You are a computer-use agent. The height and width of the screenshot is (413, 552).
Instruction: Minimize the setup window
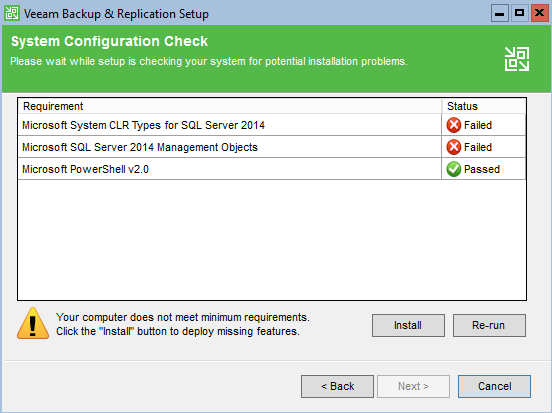[x=500, y=14]
